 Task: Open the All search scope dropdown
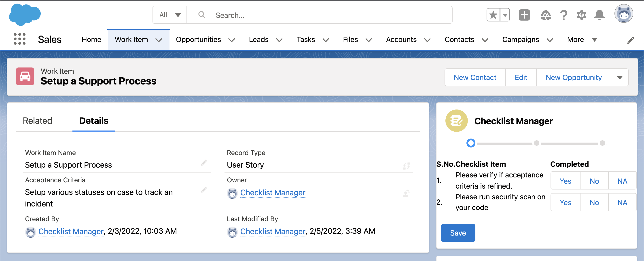click(169, 15)
